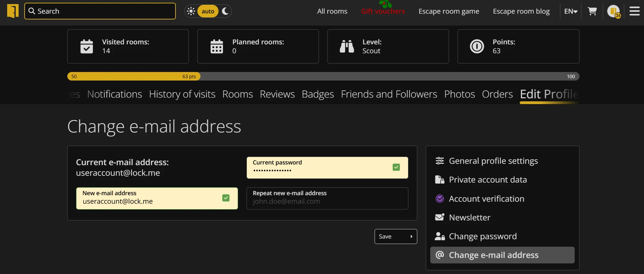Switch to the History of visits tab
644x274 pixels.
pos(182,94)
